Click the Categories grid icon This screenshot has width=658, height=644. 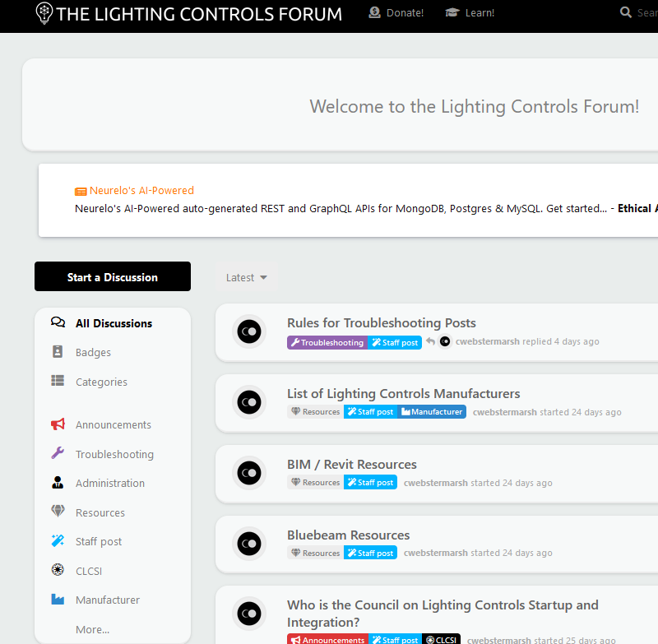click(58, 381)
